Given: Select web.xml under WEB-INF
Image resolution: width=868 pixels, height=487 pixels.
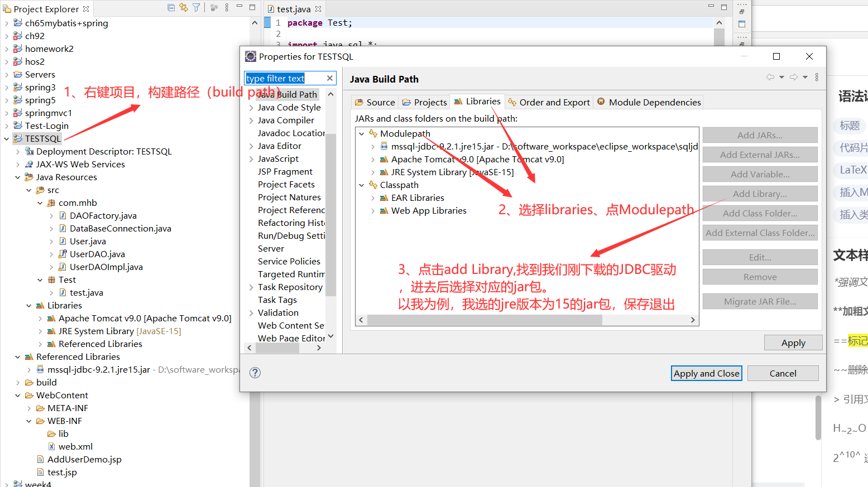Looking at the screenshot, I should (x=75, y=447).
